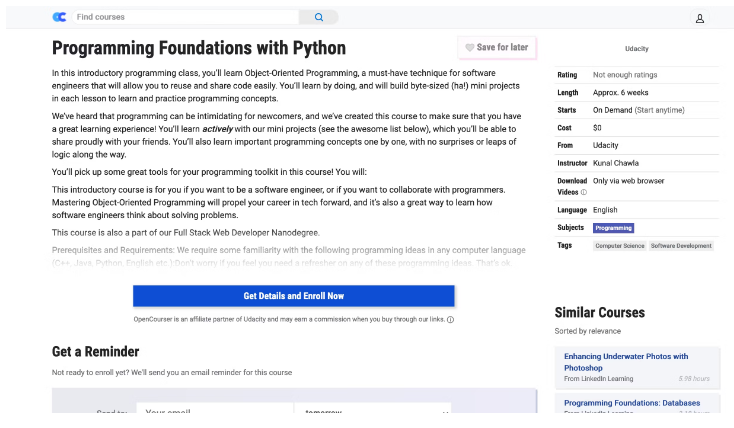Click the Similar Courses heading
This screenshot has width=734, height=428.
point(600,312)
